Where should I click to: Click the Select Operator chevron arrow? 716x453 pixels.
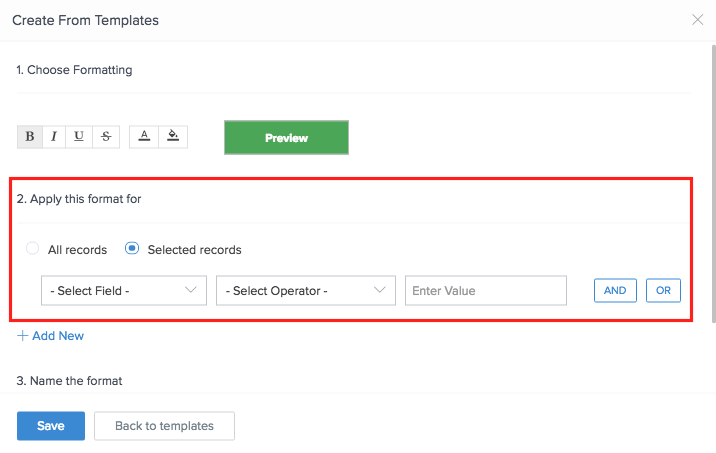(379, 290)
